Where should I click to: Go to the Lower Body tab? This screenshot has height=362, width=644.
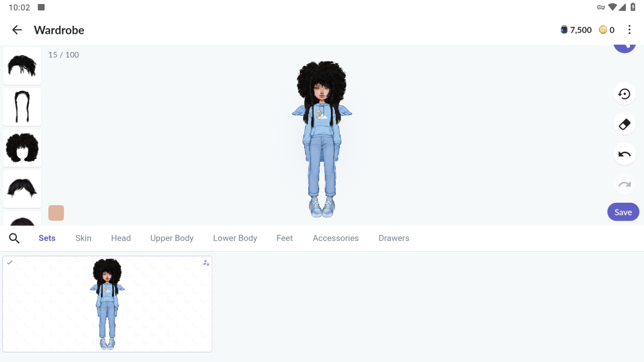point(235,238)
